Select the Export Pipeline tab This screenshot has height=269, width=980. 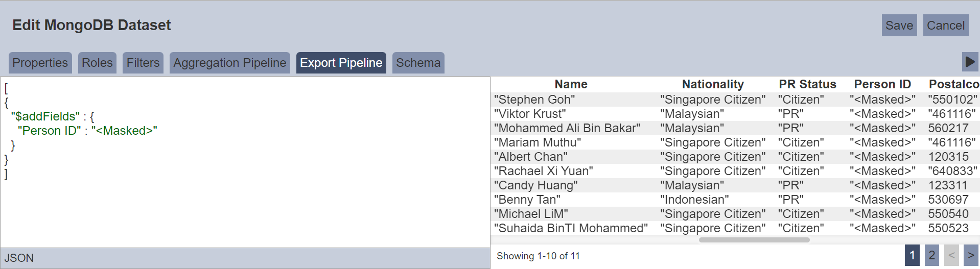pyautogui.click(x=341, y=63)
